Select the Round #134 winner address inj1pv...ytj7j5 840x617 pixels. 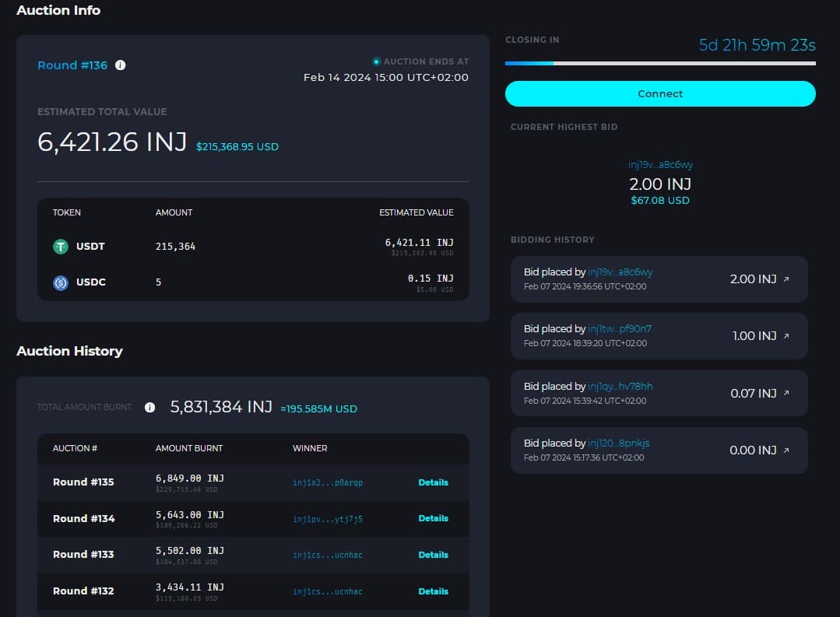[x=328, y=519]
